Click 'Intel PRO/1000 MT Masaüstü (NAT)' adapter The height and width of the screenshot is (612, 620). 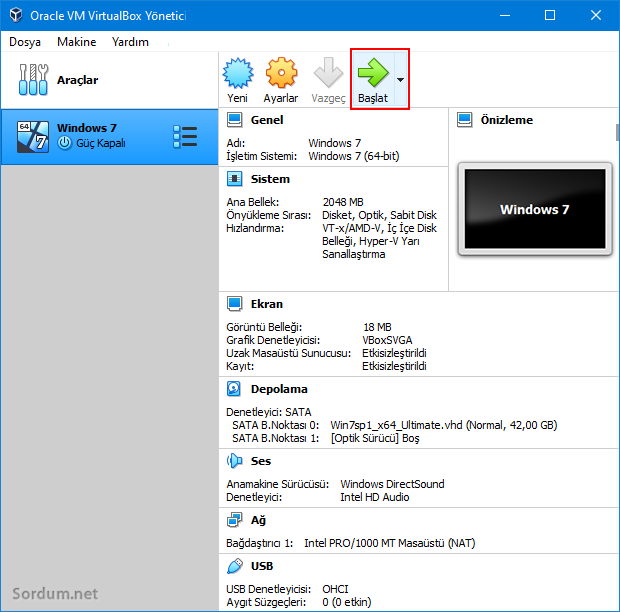pyautogui.click(x=389, y=543)
